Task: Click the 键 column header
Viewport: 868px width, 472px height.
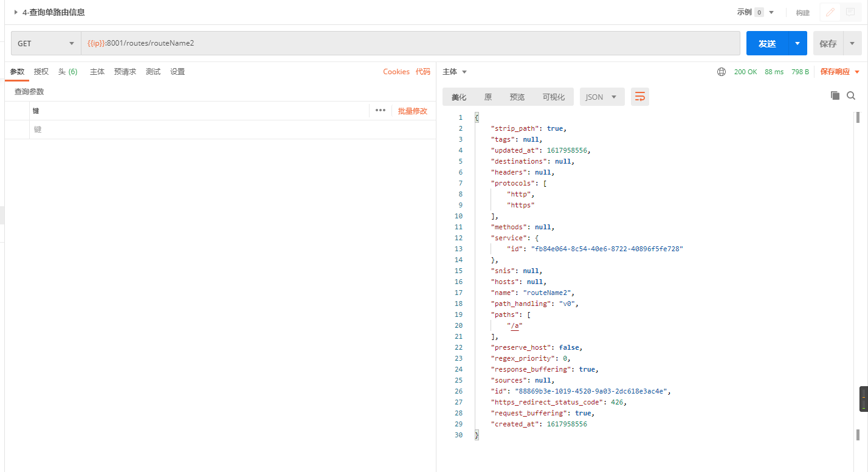Action: (35, 111)
